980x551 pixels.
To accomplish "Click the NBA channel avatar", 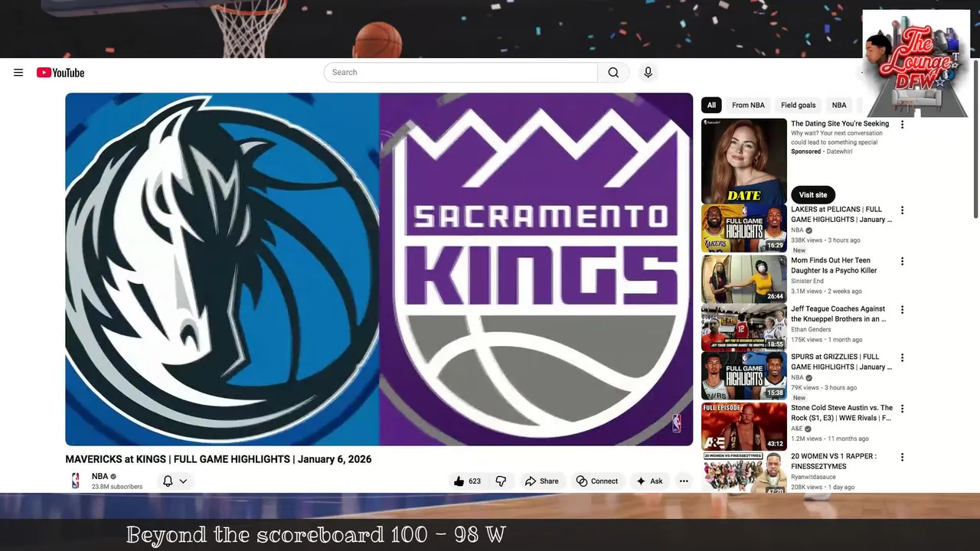I will pyautogui.click(x=75, y=481).
